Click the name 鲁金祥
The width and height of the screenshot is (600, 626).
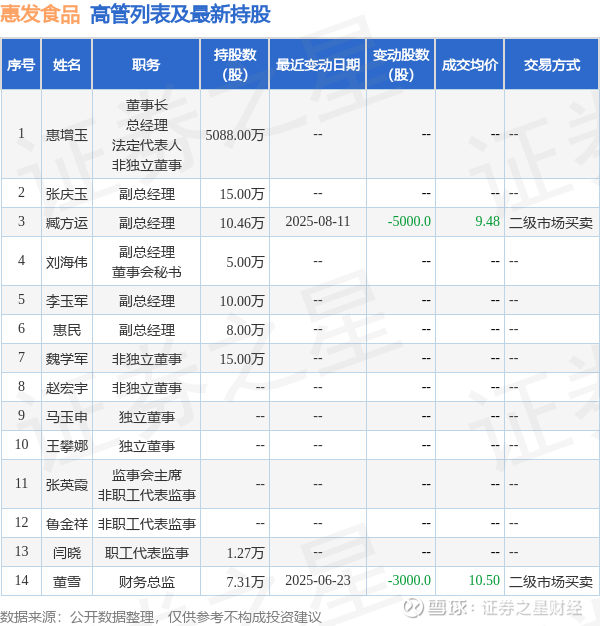tap(67, 524)
